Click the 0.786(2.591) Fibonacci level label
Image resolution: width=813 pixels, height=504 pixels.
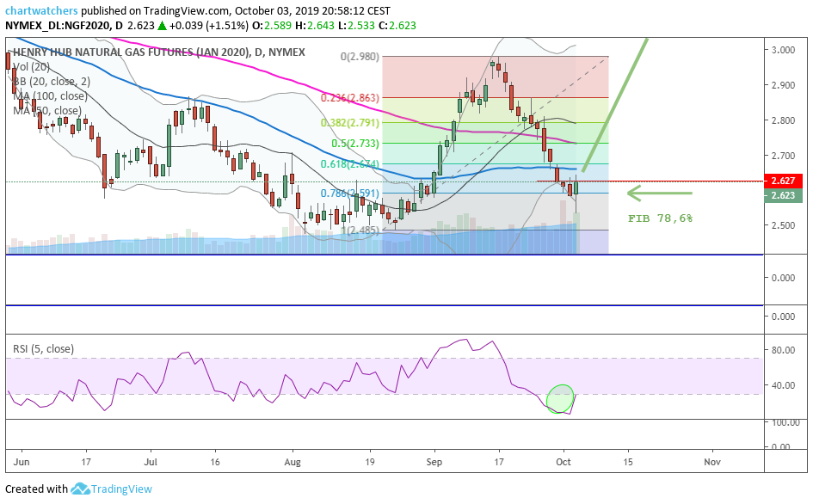click(x=349, y=194)
